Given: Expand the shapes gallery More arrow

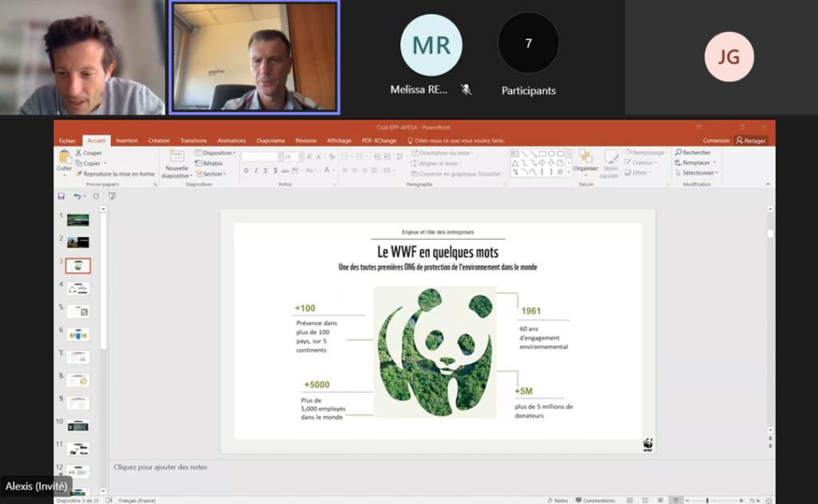Looking at the screenshot, I should [569, 173].
